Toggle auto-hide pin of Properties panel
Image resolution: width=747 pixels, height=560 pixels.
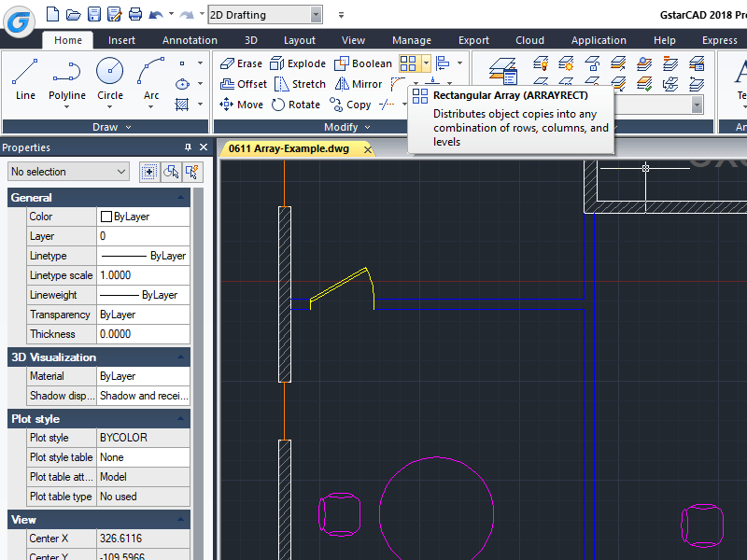[188, 147]
